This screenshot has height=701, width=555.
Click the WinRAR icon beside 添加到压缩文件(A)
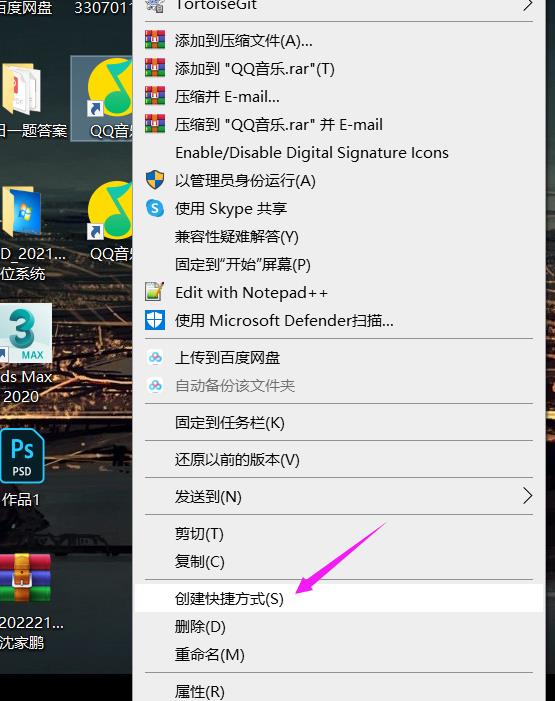(x=155, y=40)
